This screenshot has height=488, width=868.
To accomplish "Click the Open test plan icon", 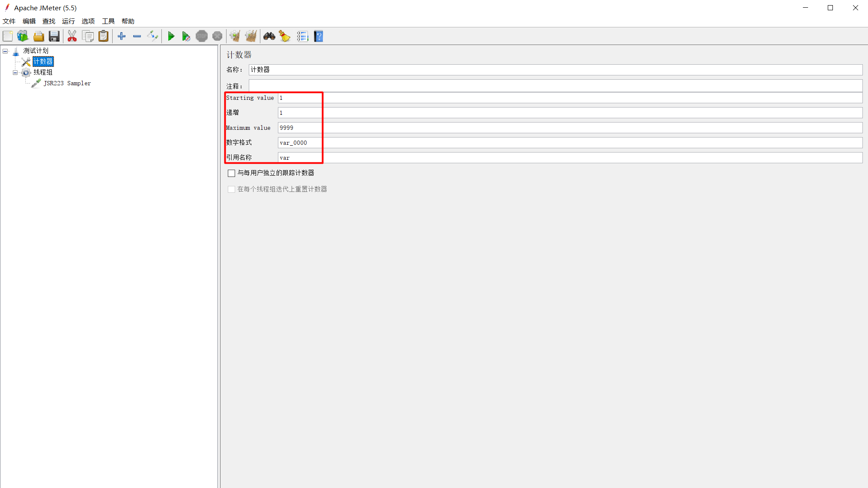I will [38, 36].
